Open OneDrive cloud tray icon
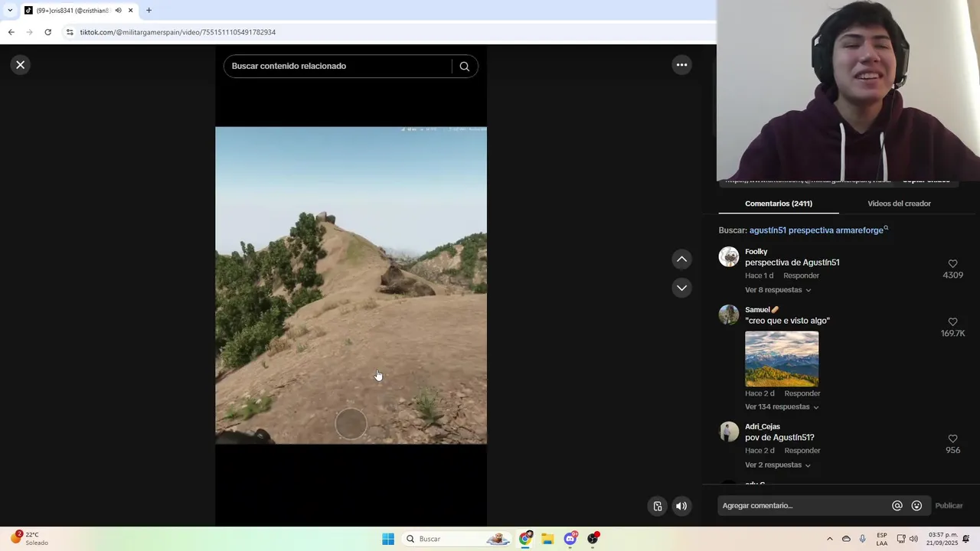 pos(846,539)
